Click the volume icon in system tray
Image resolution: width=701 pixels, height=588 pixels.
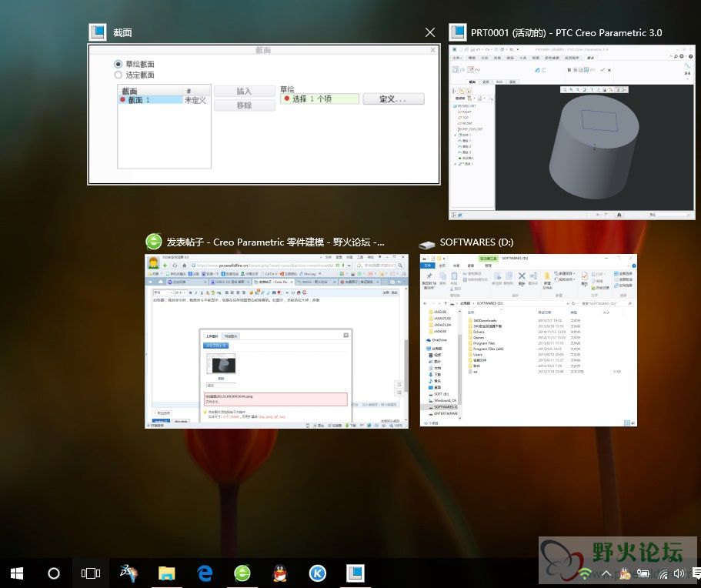(x=678, y=573)
